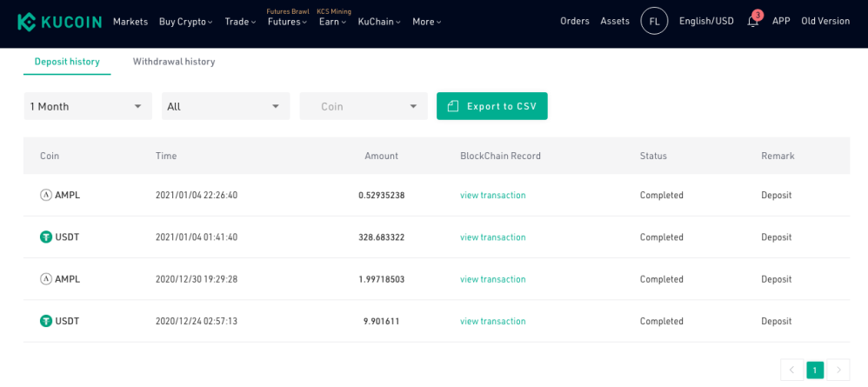Click the Coin column header
Image resolution: width=868 pixels, height=387 pixels.
point(50,156)
